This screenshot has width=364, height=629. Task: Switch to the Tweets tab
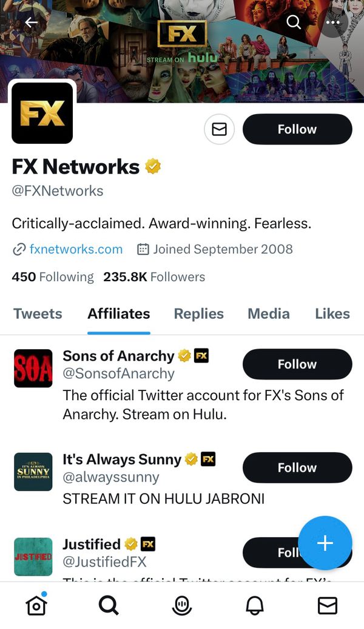pyautogui.click(x=38, y=314)
